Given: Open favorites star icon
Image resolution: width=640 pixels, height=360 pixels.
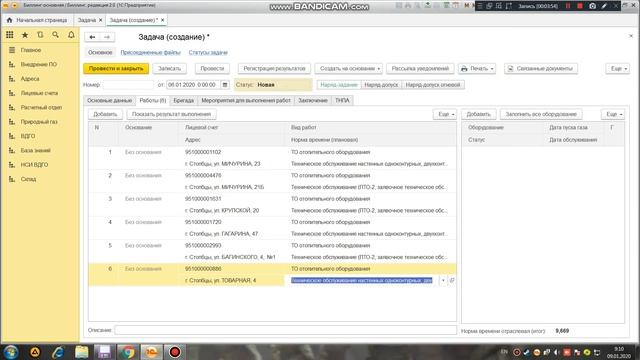Looking at the screenshot, I should coord(25,35).
